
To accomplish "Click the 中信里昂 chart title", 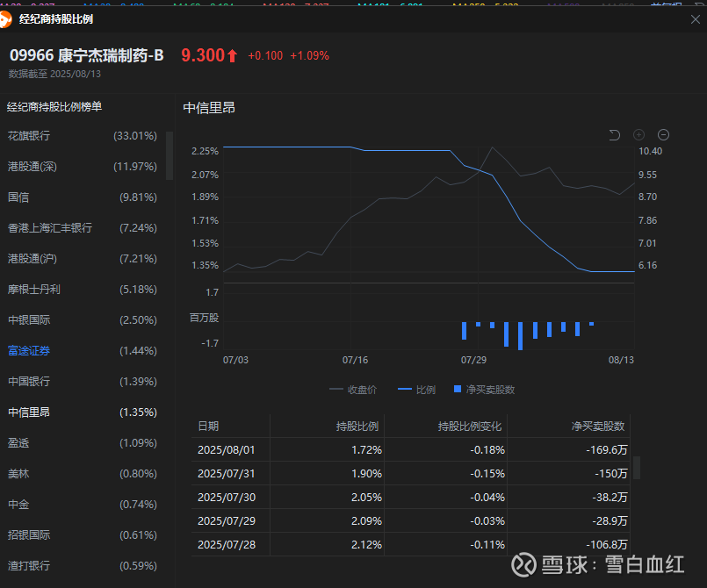I will [x=209, y=108].
